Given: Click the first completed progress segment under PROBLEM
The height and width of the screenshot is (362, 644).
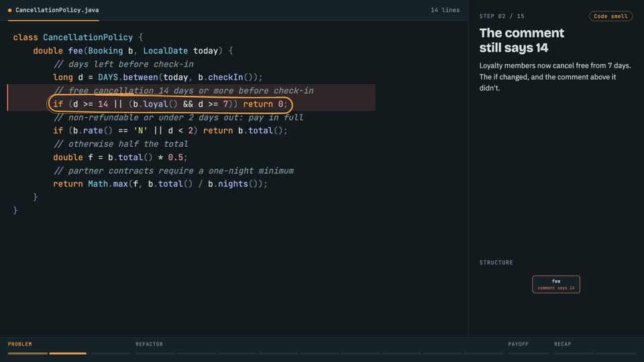Looking at the screenshot, I should click(28, 353).
